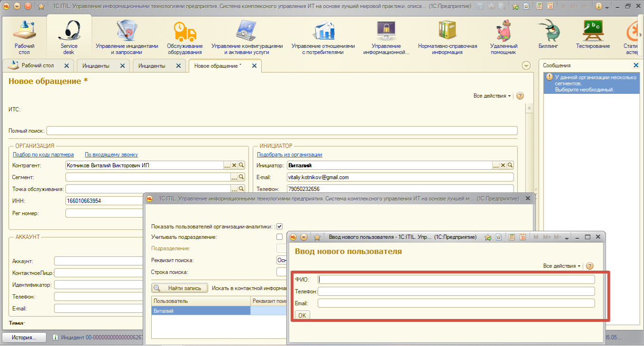Click message about несколько сегментов

point(591,83)
